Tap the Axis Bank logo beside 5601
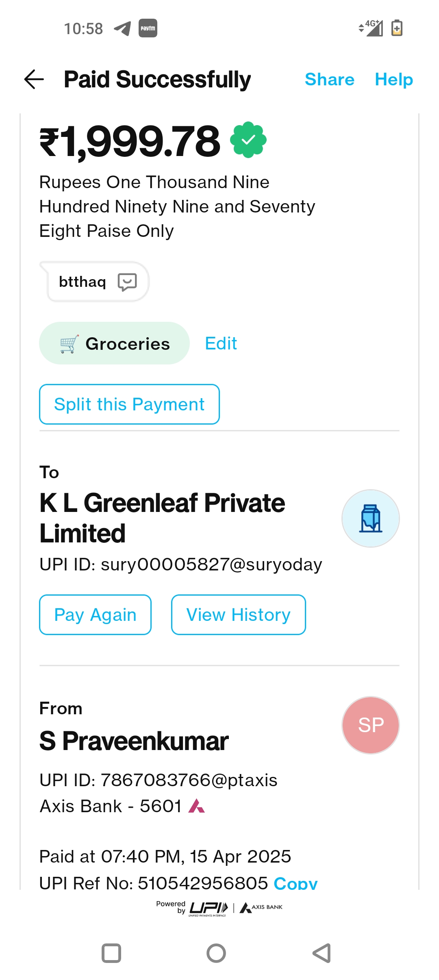This screenshot has height=980, width=439. click(196, 806)
